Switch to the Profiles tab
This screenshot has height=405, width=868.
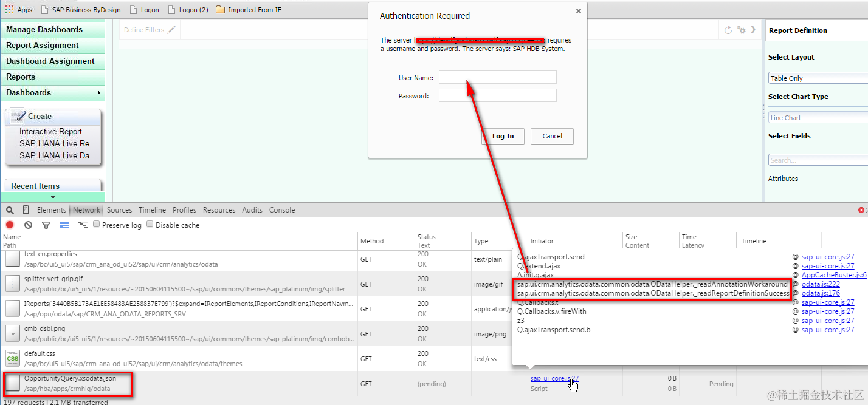coord(184,210)
